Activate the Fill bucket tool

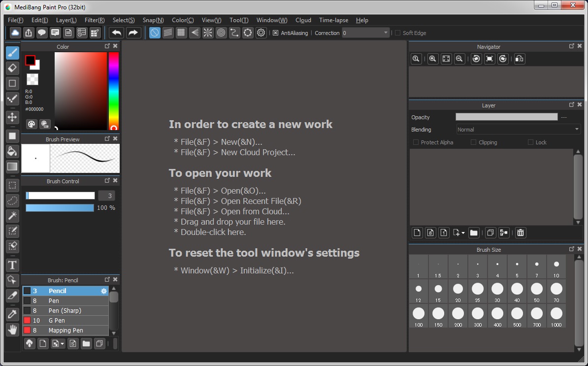pos(12,151)
